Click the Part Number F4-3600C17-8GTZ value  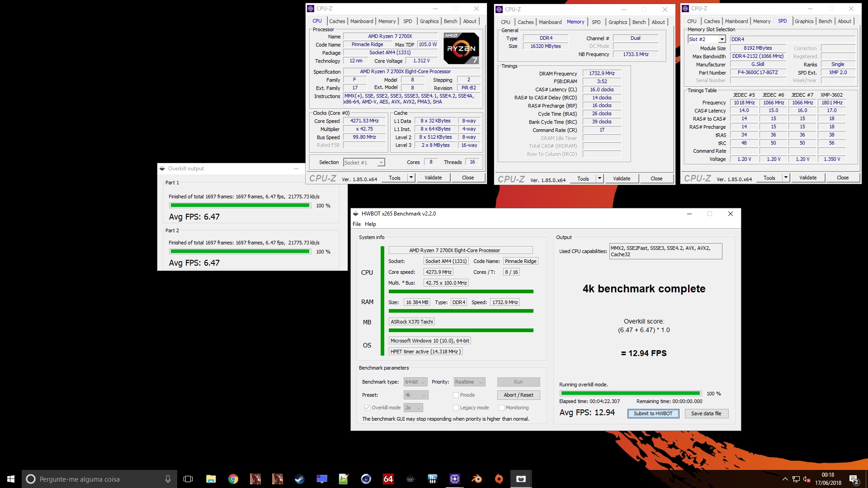pyautogui.click(x=758, y=72)
